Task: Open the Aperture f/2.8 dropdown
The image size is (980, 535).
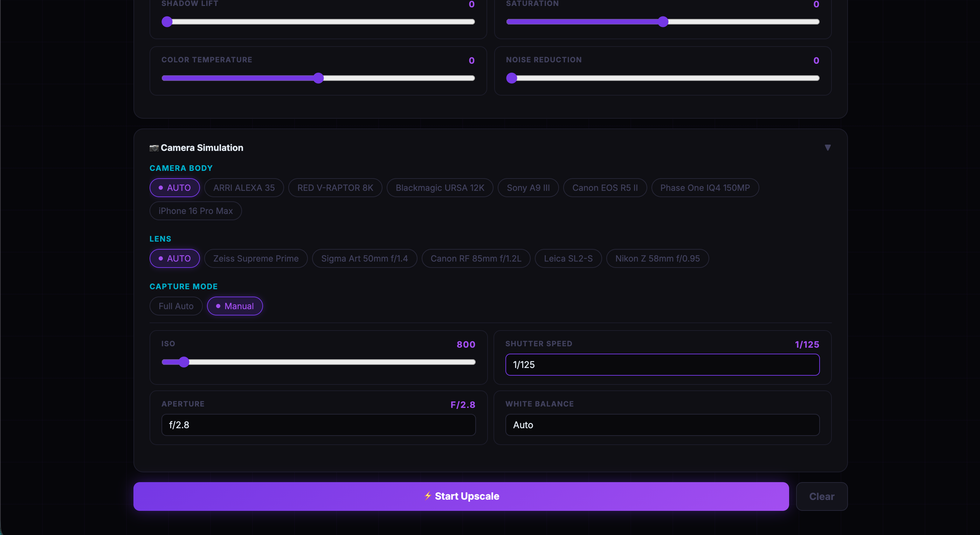Action: point(318,425)
